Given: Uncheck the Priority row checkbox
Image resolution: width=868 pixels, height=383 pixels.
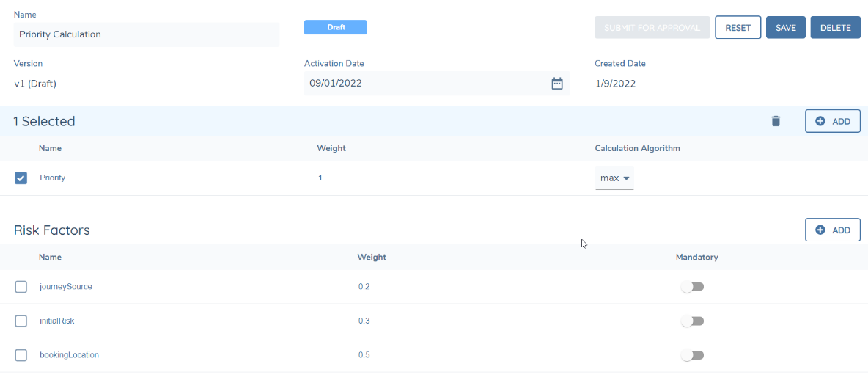Looking at the screenshot, I should [21, 178].
